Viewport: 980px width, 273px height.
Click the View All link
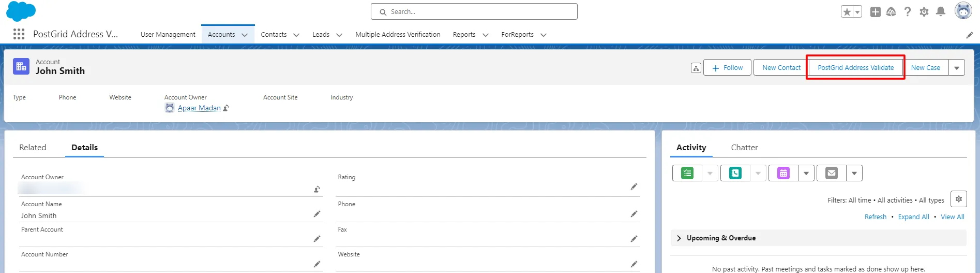click(x=953, y=217)
